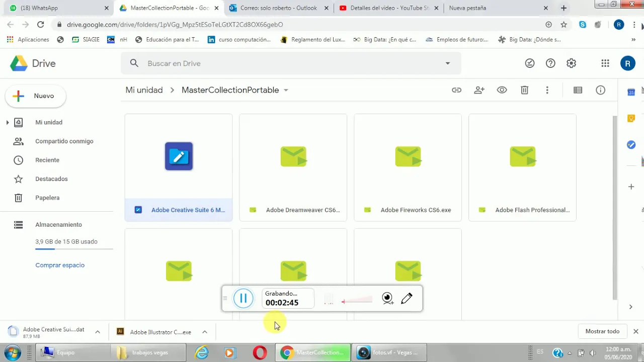Click the address bar URL
This screenshot has height=362, width=644.
(175, 24)
